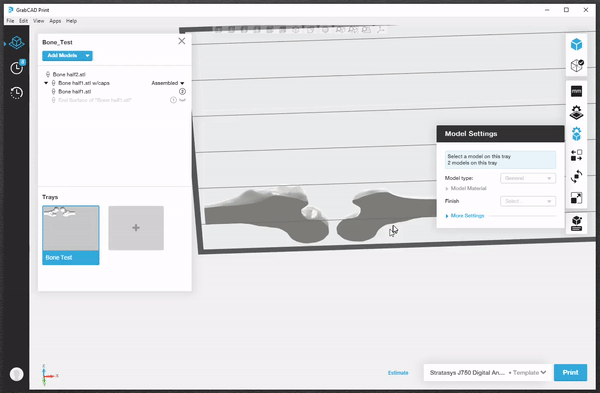Open the Scale model tool
This screenshot has width=600, height=393.
click(x=576, y=198)
